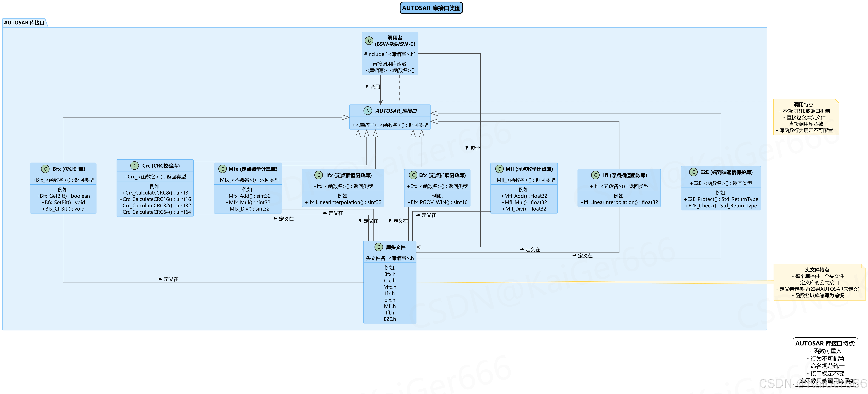This screenshot has height=394, width=868.
Task: Click Efx.h in header file list
Action: (x=390, y=300)
